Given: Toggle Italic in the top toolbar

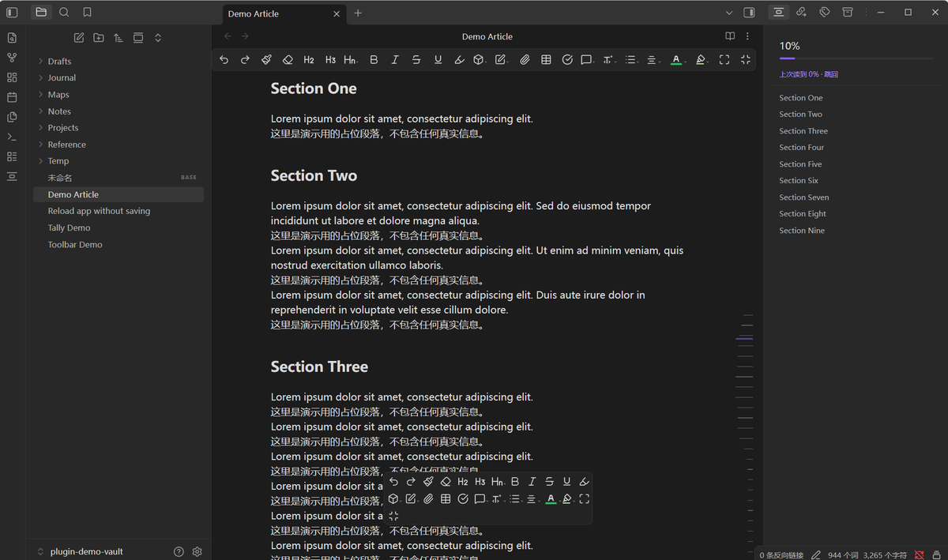Looking at the screenshot, I should tap(395, 60).
